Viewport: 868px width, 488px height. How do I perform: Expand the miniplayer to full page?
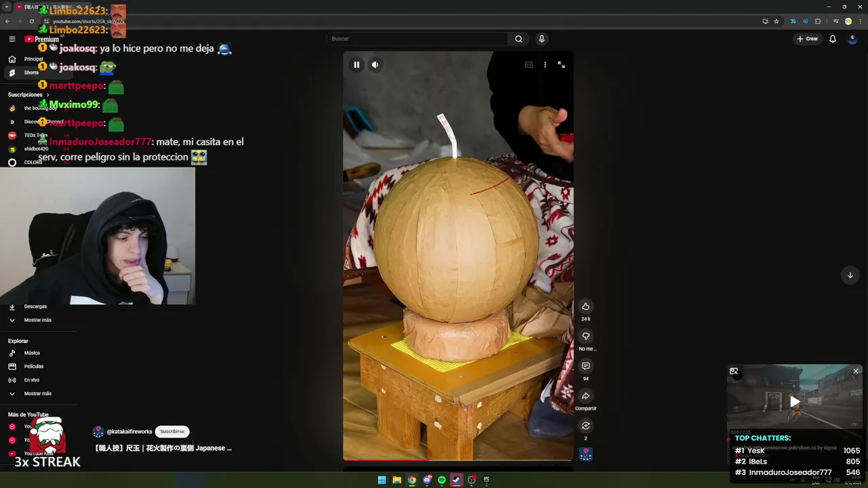click(x=734, y=371)
